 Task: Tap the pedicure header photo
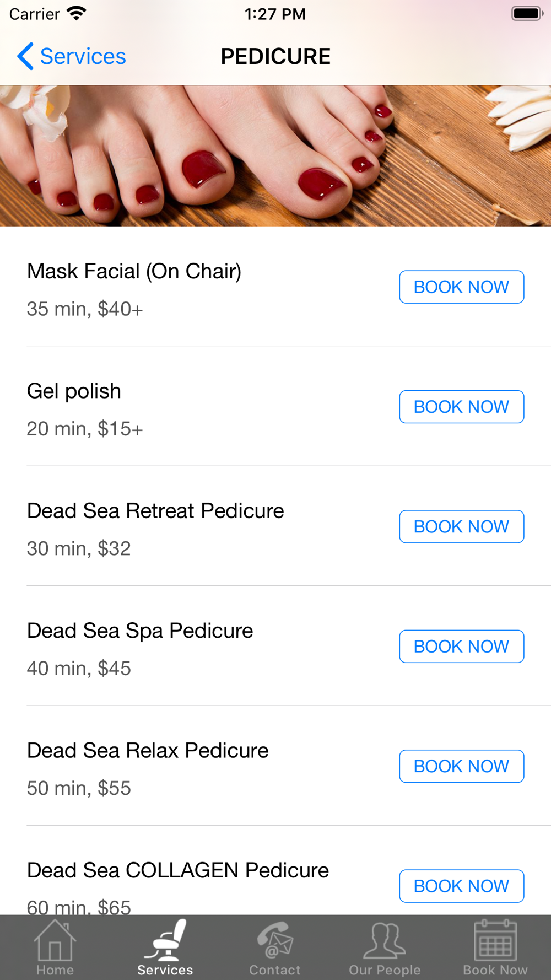pyautogui.click(x=275, y=155)
